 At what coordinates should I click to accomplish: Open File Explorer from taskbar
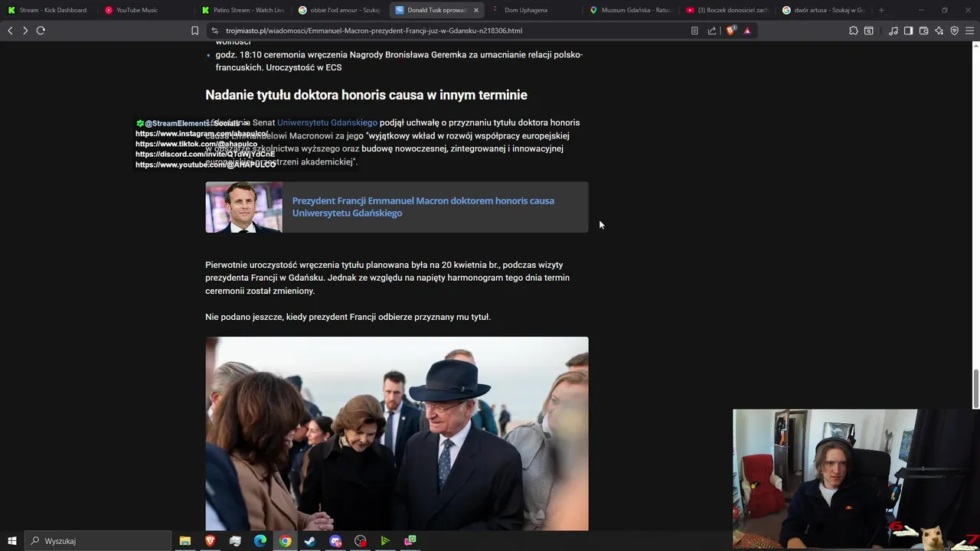pyautogui.click(x=185, y=541)
